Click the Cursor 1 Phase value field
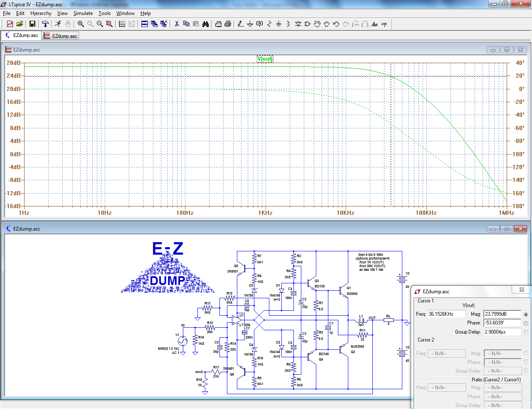532x410 pixels. point(502,323)
